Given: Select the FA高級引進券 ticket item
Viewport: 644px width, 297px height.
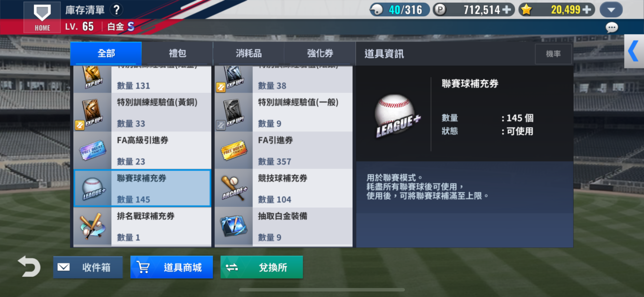Looking at the screenshot, I should 142,150.
